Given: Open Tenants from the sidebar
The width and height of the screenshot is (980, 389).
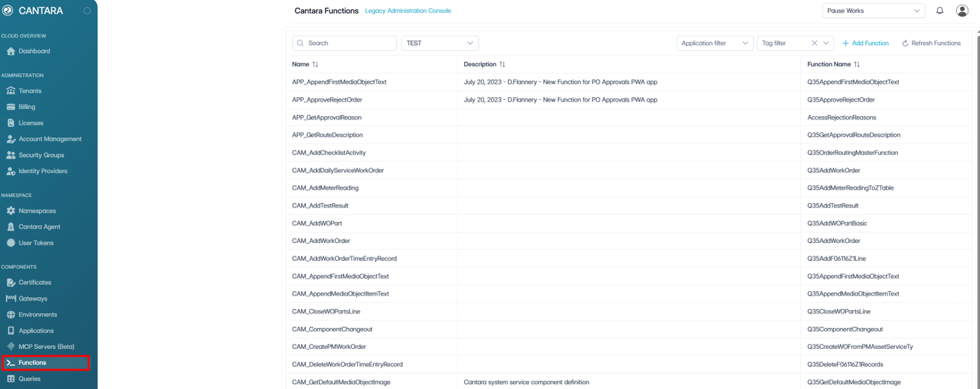Looking at the screenshot, I should [x=30, y=91].
